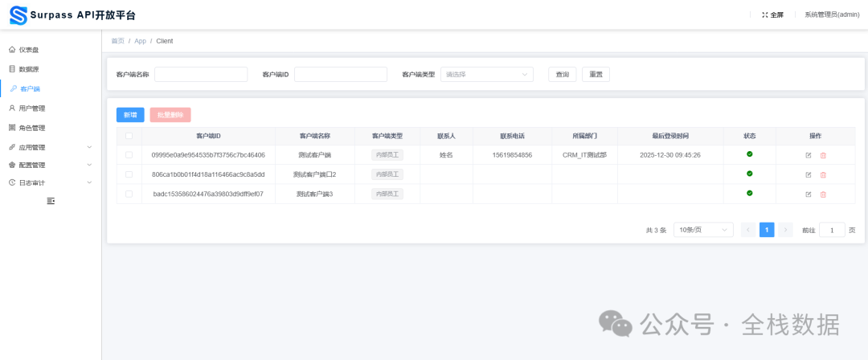
Task: Collapse sidebar using the fold menu icon
Action: 51,201
